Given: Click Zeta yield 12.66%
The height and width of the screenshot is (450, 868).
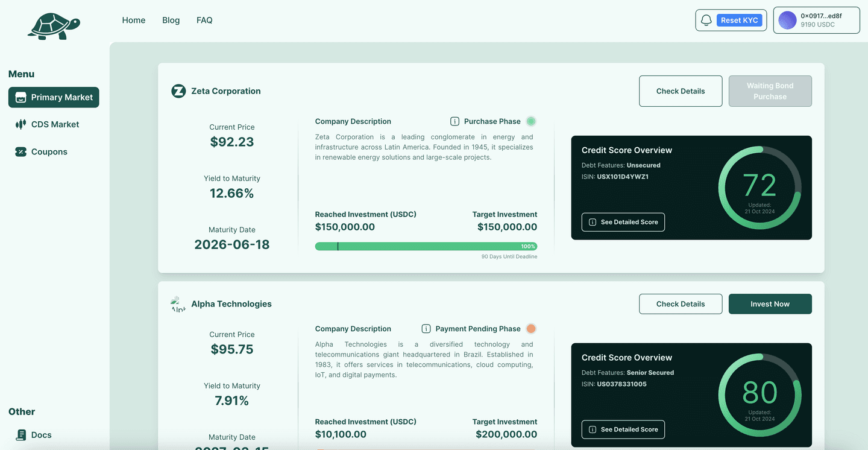Looking at the screenshot, I should pos(232,193).
